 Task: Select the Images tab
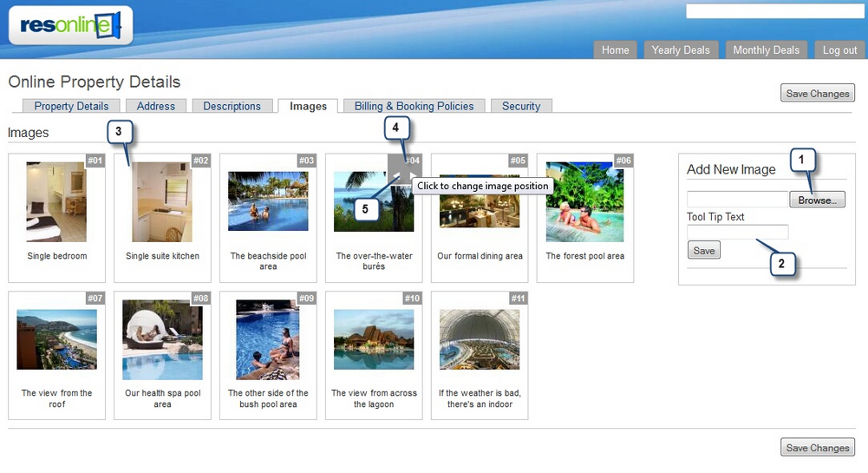click(309, 106)
